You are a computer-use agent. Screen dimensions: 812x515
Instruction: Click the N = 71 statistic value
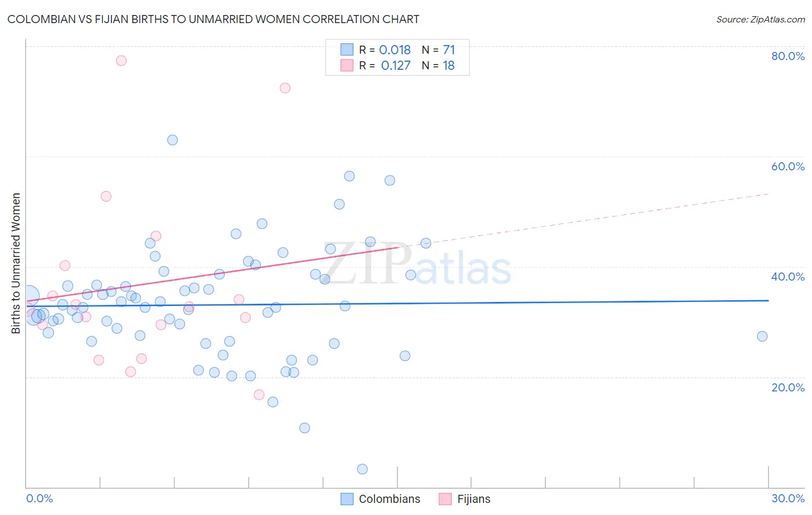tap(438, 50)
